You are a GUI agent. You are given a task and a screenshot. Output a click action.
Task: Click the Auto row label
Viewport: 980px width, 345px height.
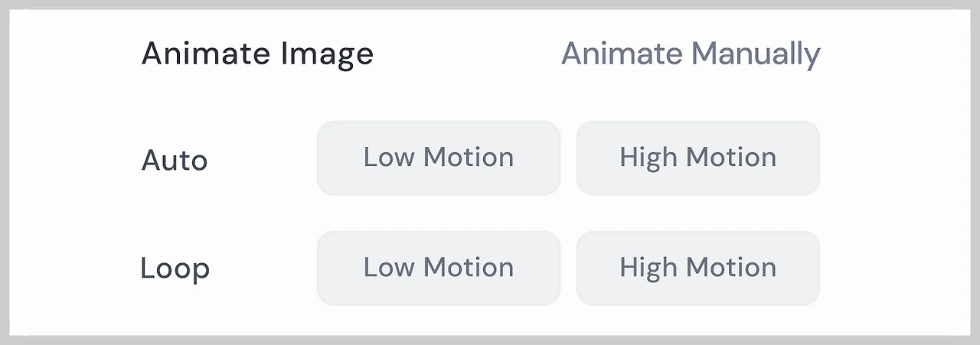pyautogui.click(x=175, y=161)
